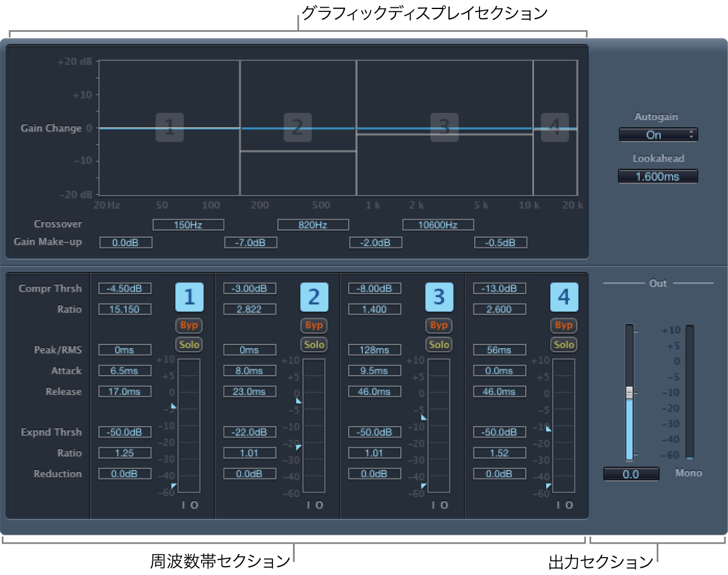The width and height of the screenshot is (728, 575).
Task: Solo band 2
Action: [314, 345]
